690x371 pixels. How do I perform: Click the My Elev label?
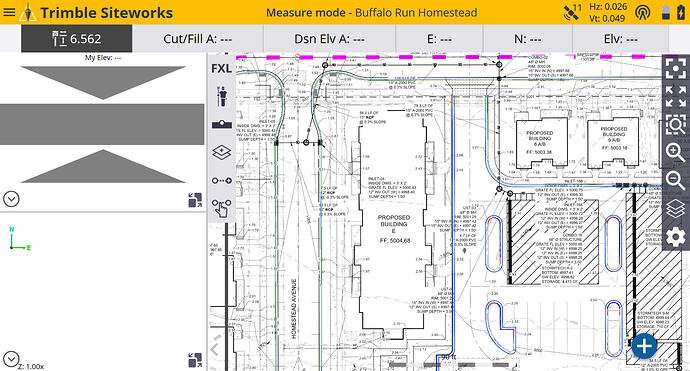click(x=103, y=58)
